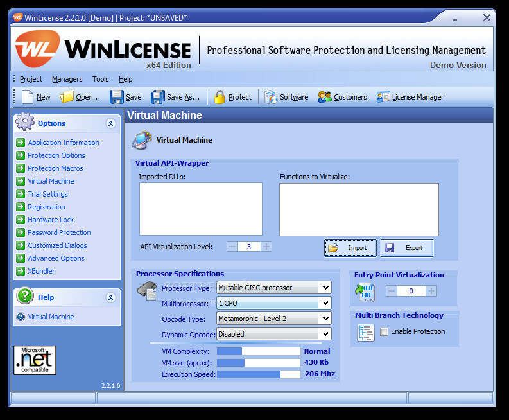This screenshot has width=509, height=420.
Task: Decrease API Virtualization Level
Action: tap(232, 247)
